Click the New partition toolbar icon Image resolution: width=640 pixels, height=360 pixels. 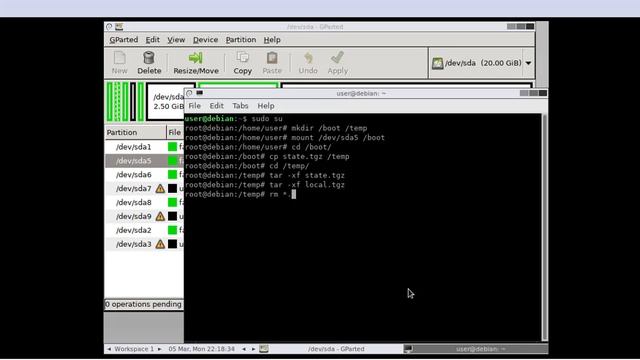point(120,63)
